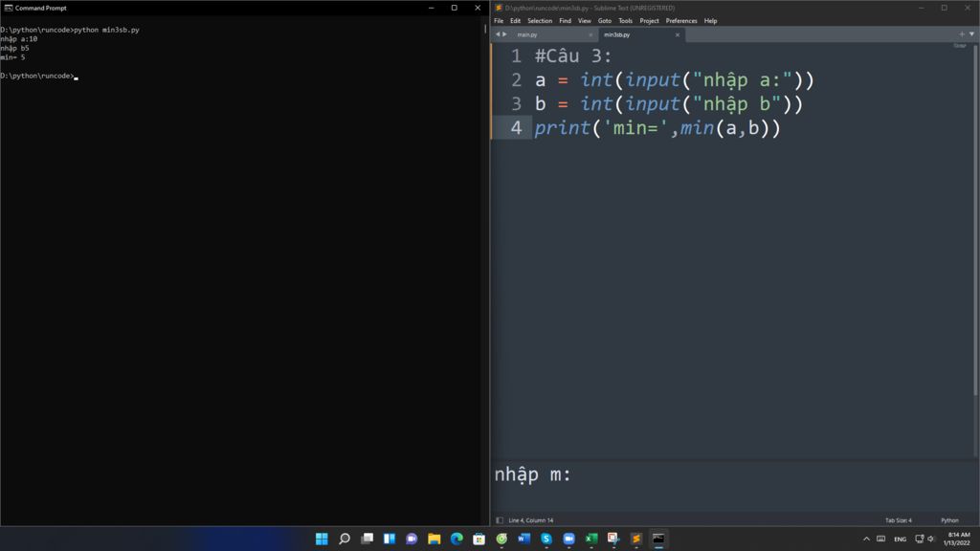Click the Line 4, Column 14 status
The width and height of the screenshot is (980, 551).
530,520
